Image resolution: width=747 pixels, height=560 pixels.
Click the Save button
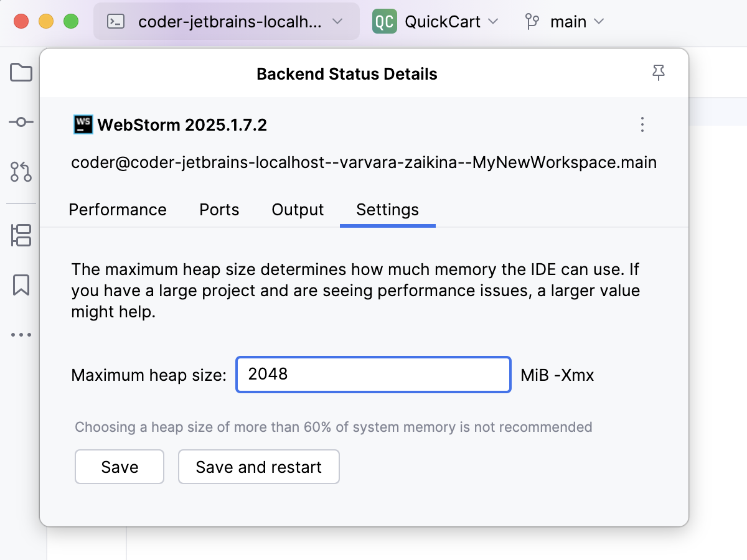120,467
